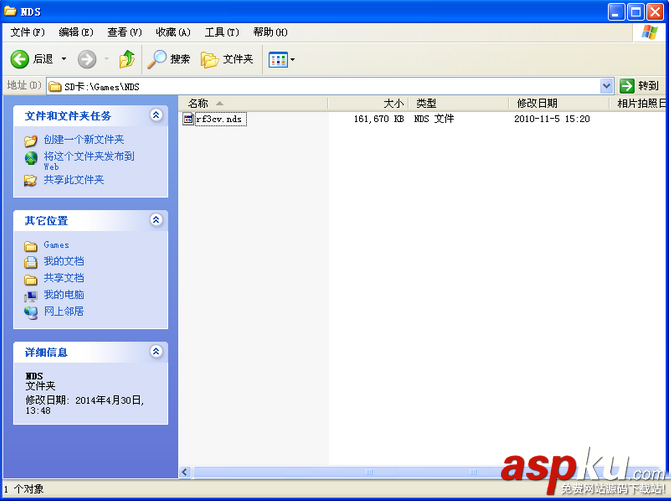
Task: Click the new folder task icon
Action: [31, 140]
